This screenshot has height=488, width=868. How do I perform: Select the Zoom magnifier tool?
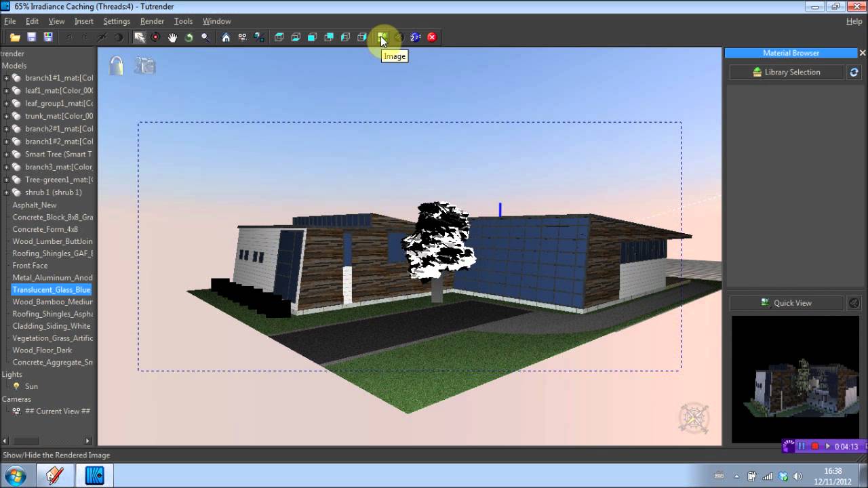205,37
